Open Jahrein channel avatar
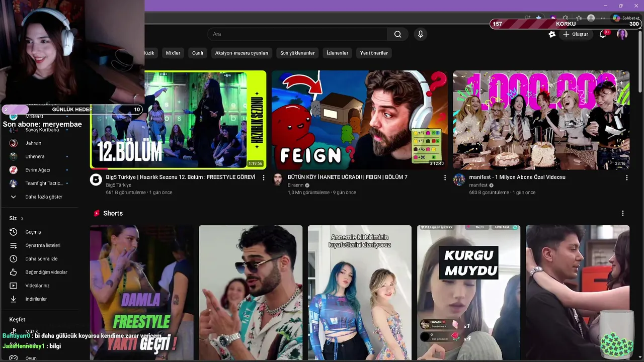The width and height of the screenshot is (644, 362). point(14,143)
